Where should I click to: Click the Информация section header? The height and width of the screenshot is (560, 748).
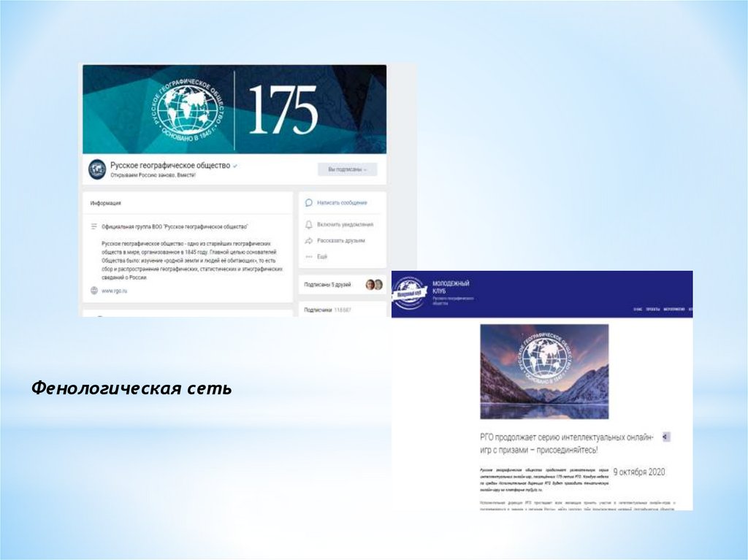[105, 203]
